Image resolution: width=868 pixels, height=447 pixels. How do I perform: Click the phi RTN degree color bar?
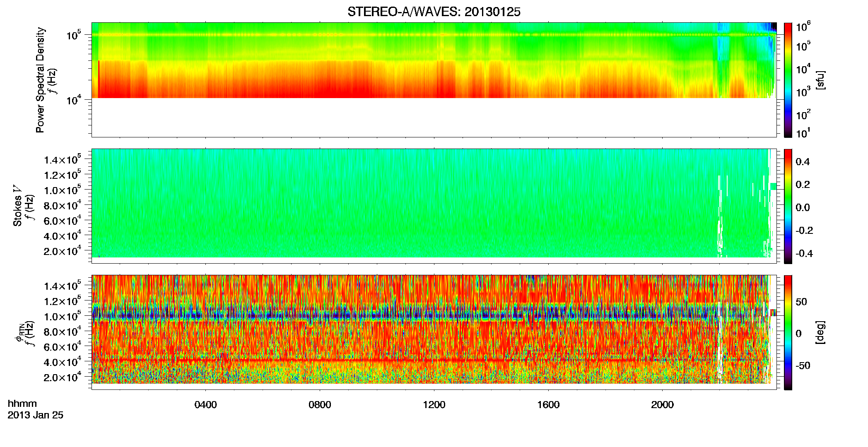[788, 332]
